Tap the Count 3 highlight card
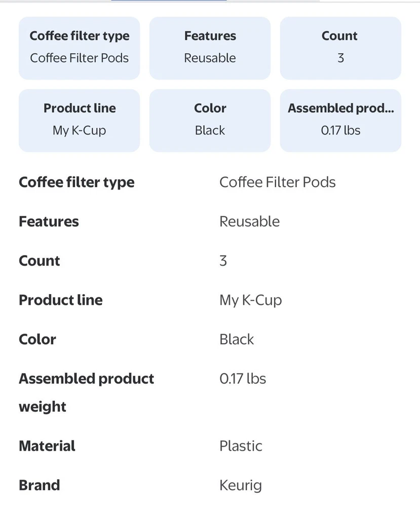The image size is (420, 507). point(340,48)
